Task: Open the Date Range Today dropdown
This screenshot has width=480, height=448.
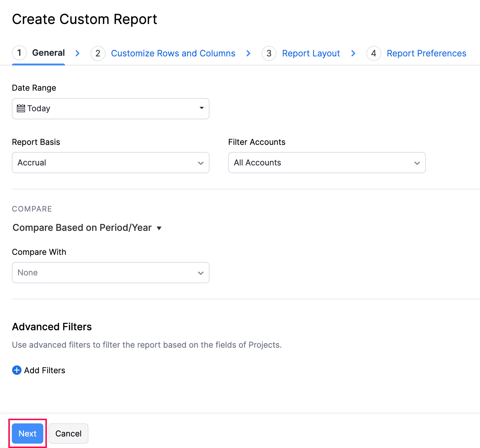Action: click(x=111, y=109)
